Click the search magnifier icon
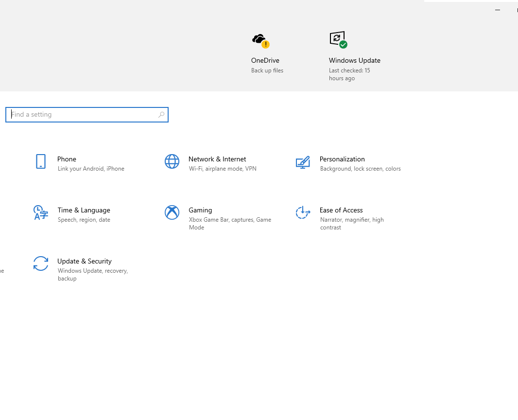Screen dimensions: 518x420 click(x=161, y=115)
